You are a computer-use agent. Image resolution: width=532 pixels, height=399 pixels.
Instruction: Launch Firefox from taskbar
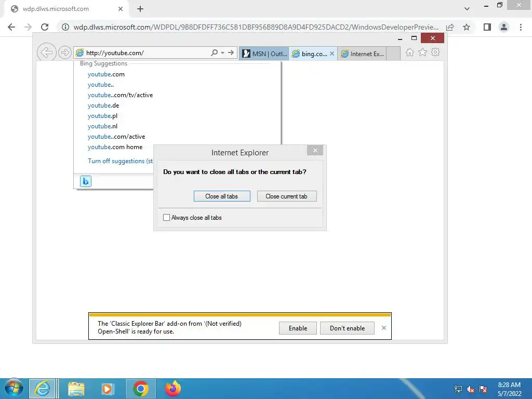172,389
